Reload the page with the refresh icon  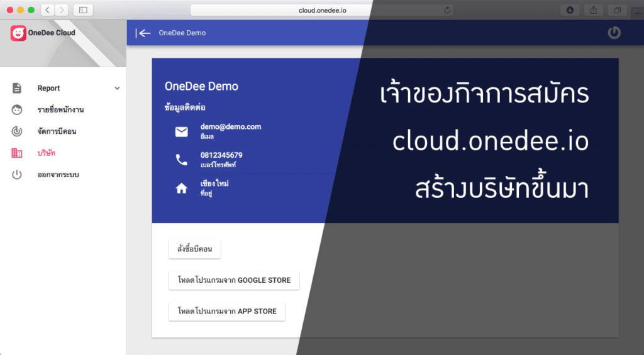(x=447, y=10)
